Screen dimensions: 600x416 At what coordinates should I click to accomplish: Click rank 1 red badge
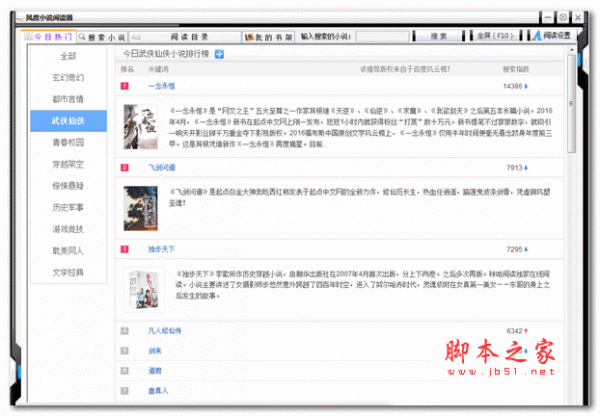(125, 86)
